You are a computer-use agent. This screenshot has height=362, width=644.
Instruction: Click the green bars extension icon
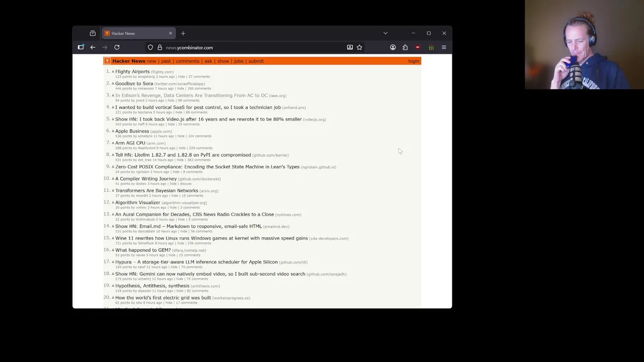[x=431, y=47]
